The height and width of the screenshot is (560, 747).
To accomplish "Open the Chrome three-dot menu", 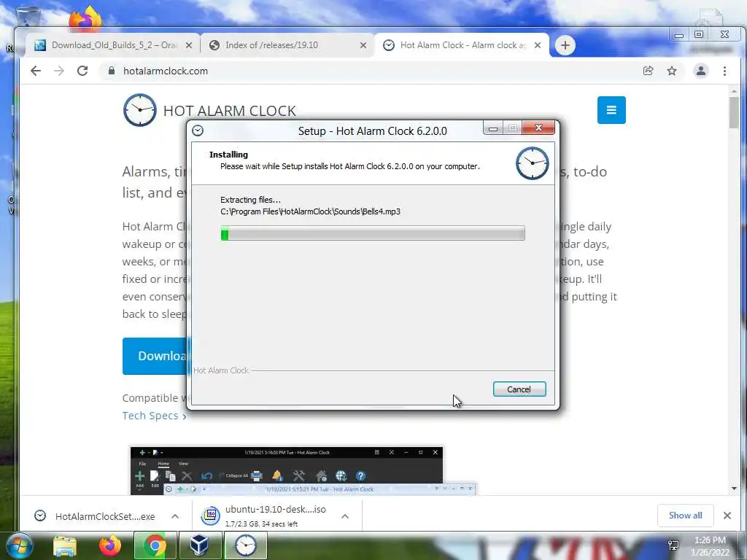I will point(724,71).
